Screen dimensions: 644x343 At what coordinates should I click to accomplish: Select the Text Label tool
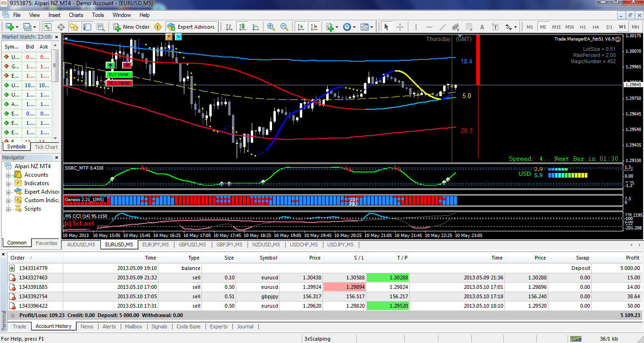coord(495,27)
